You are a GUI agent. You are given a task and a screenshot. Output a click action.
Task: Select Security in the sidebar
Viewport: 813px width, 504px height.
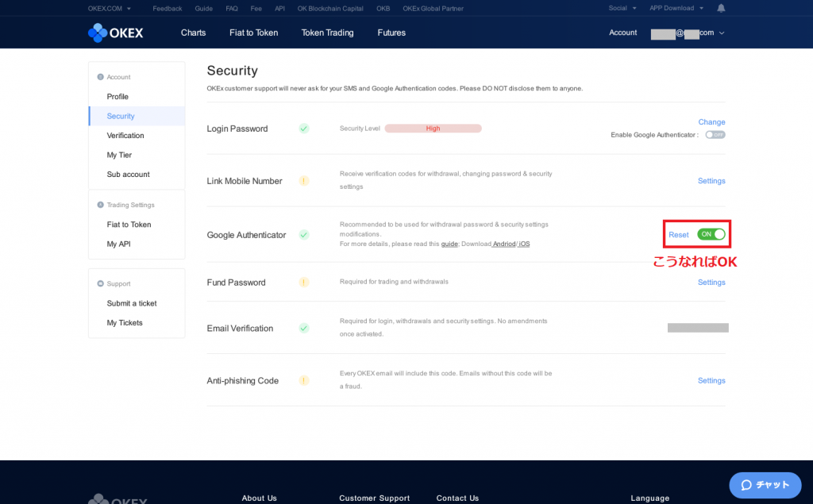137,116
